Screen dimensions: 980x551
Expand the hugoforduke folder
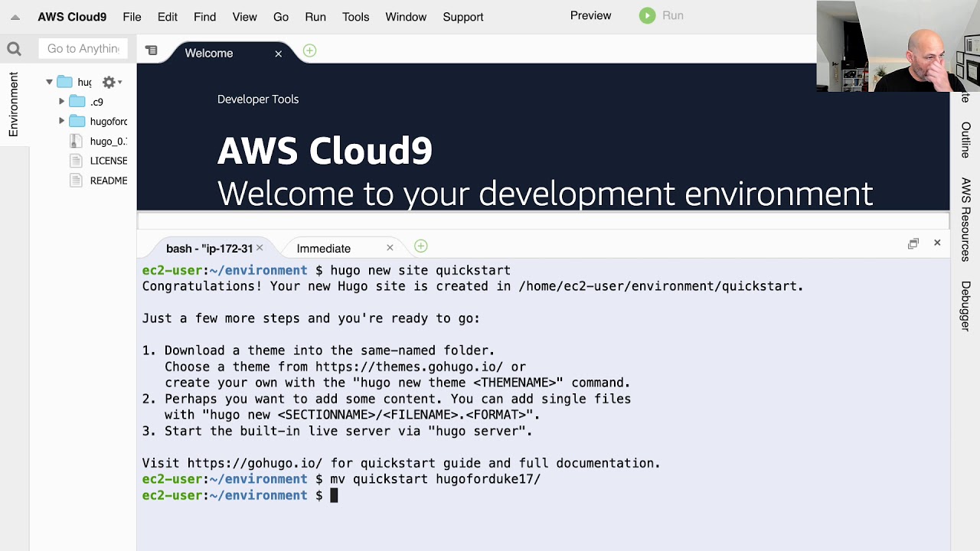point(61,121)
